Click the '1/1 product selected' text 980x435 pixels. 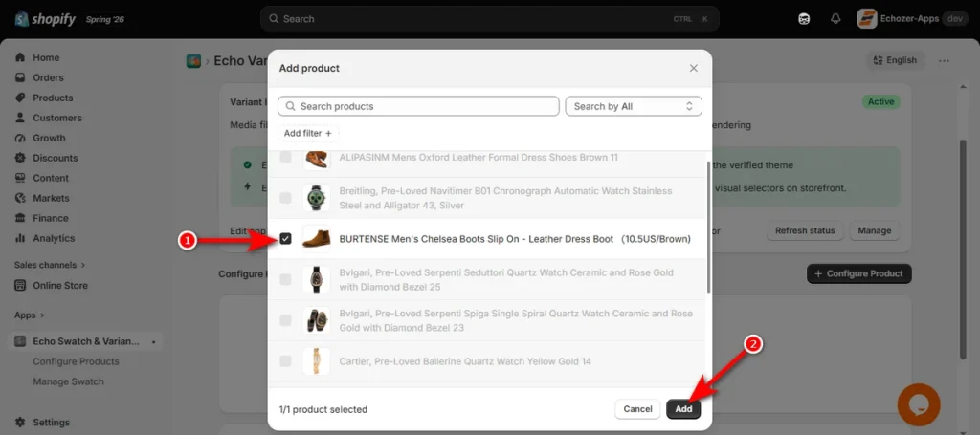[x=323, y=409]
